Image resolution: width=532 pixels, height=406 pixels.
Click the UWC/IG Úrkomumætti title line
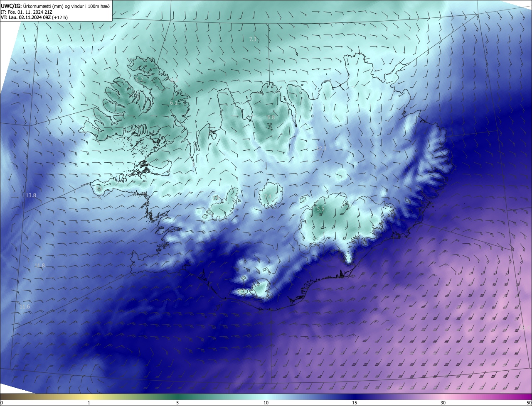coord(55,6)
